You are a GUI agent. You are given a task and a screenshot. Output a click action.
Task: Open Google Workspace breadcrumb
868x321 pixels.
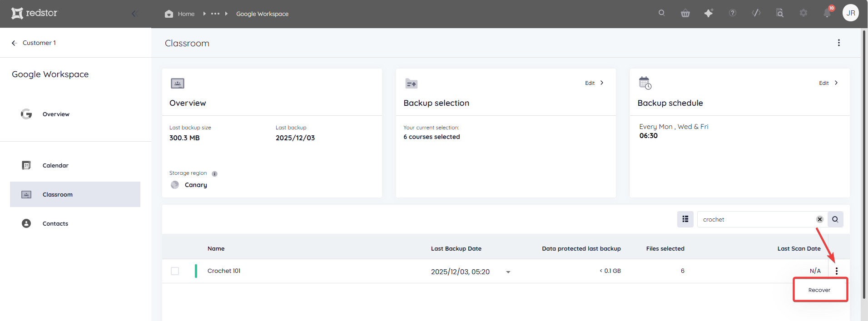pos(262,14)
